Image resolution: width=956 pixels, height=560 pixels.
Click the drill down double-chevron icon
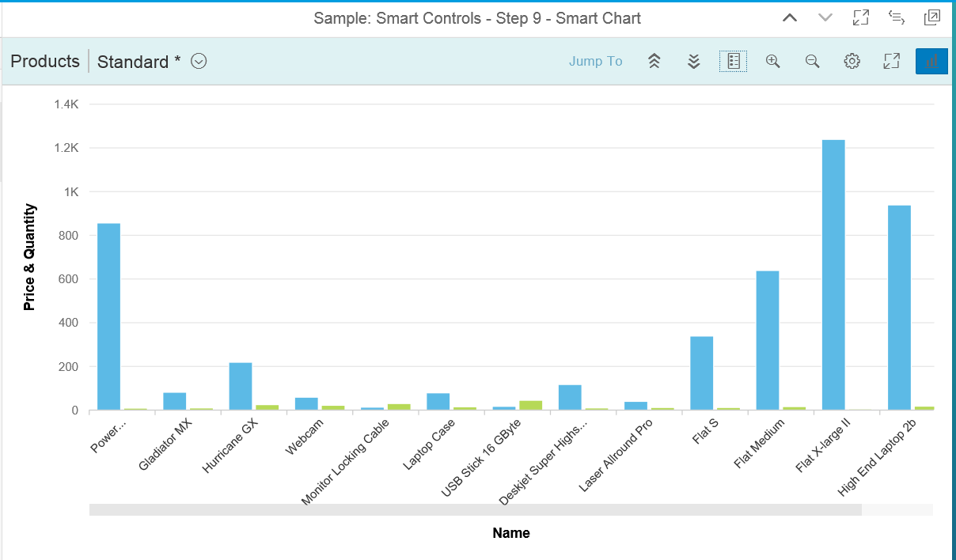click(693, 62)
